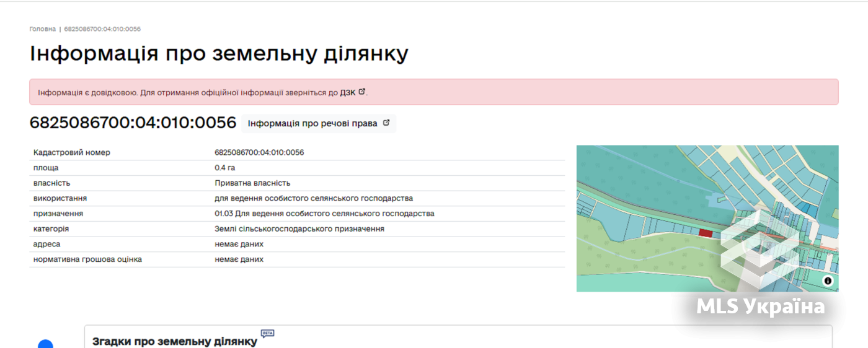The width and height of the screenshot is (868, 348).
Task: Click the value starting with 01.03
Action: pyautogui.click(x=325, y=214)
